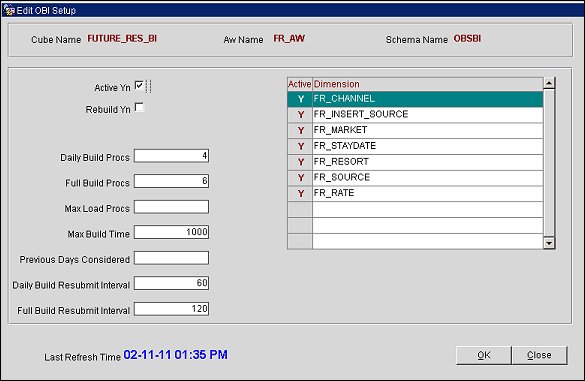Toggle Active flag for FR_STAYDATE

coord(300,146)
